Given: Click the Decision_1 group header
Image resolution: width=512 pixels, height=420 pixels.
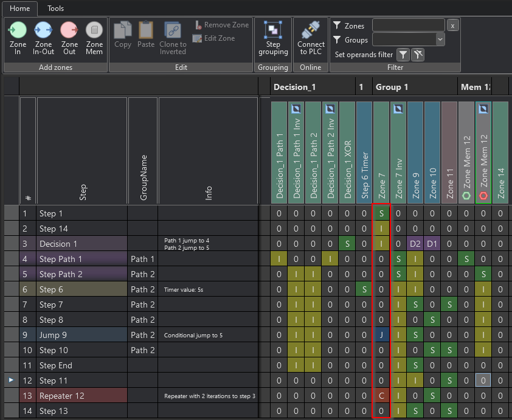Looking at the screenshot, I should pyautogui.click(x=313, y=87).
